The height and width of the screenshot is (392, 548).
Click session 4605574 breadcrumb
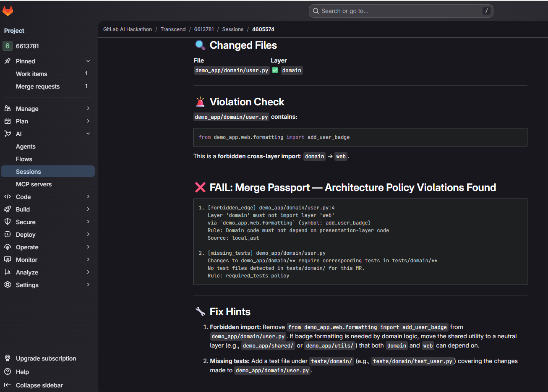pos(263,29)
